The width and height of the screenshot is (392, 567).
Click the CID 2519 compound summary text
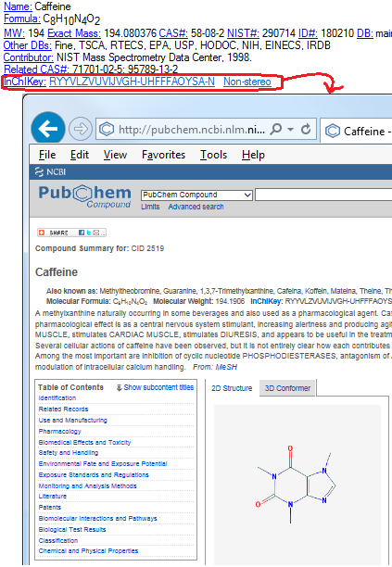[x=147, y=248]
